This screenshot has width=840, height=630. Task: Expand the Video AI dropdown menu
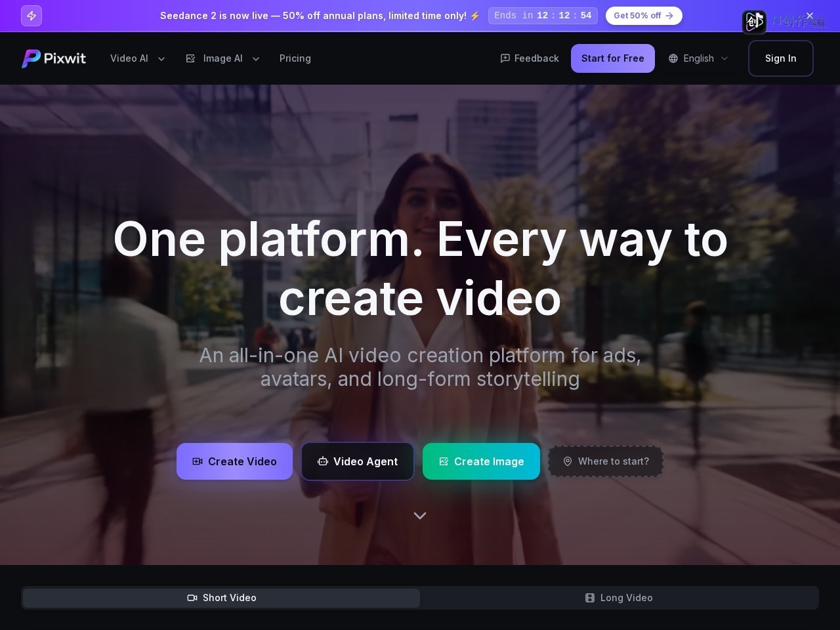click(x=138, y=58)
